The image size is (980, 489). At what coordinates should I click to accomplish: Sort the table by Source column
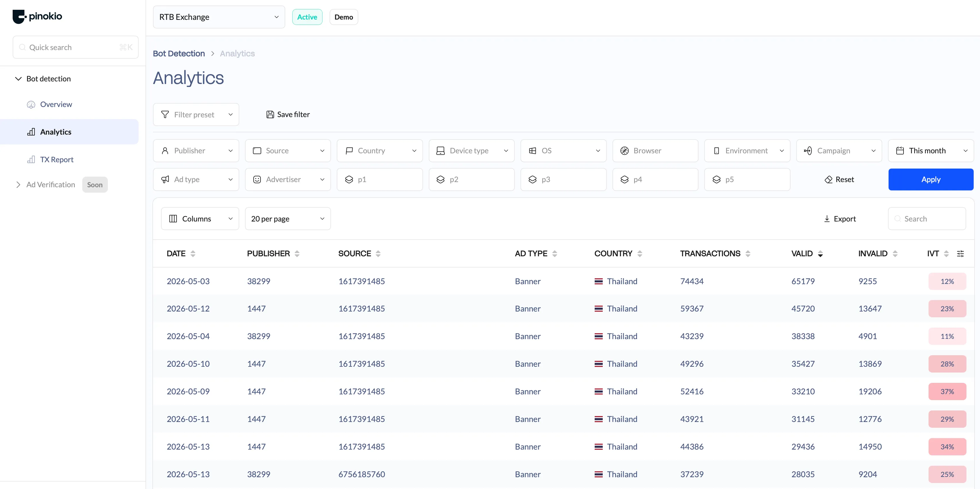378,254
